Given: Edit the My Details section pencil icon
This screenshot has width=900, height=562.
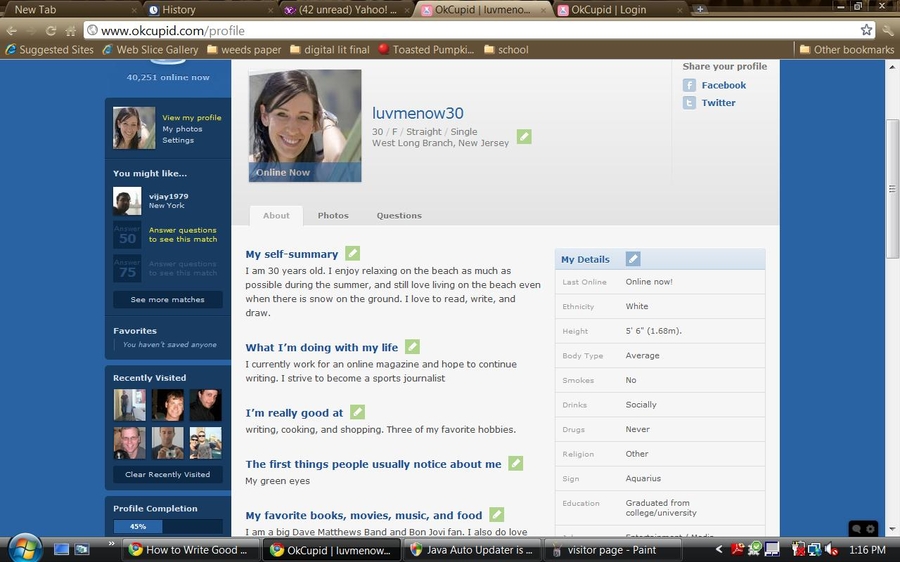Looking at the screenshot, I should 632,259.
